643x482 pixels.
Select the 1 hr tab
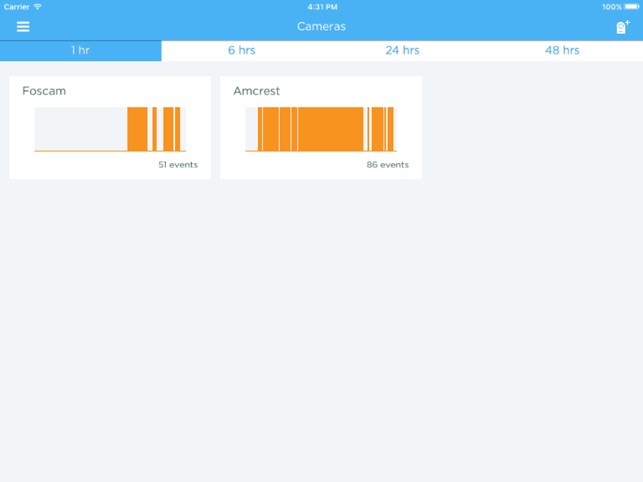(x=80, y=50)
